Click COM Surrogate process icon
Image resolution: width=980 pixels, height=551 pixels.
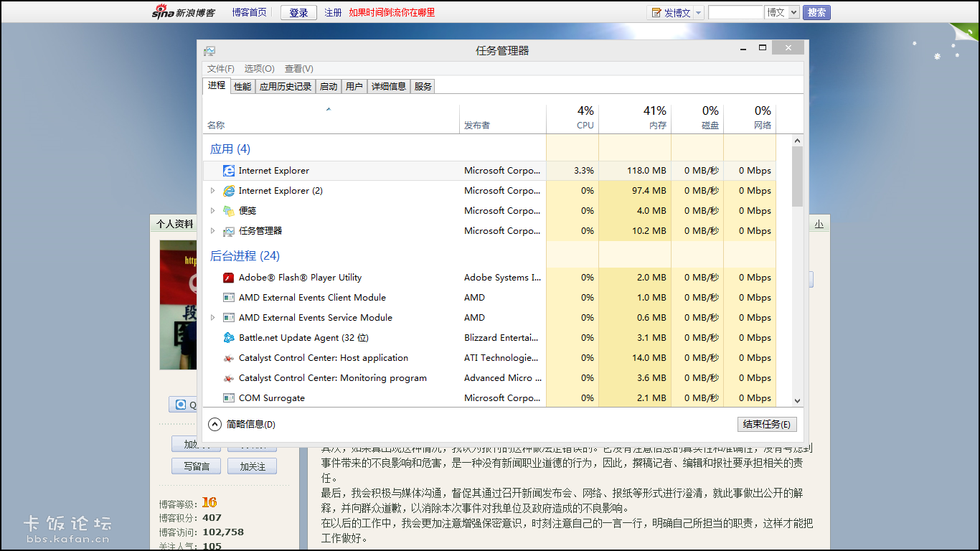coord(229,398)
